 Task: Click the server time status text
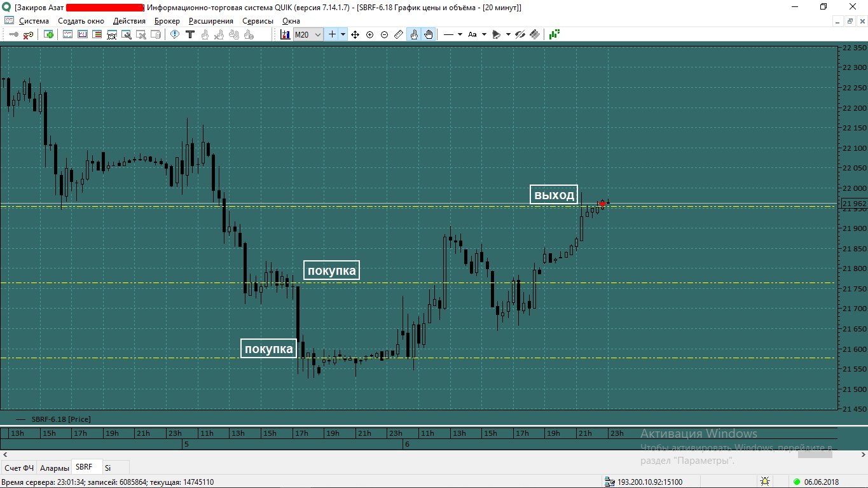(108, 482)
